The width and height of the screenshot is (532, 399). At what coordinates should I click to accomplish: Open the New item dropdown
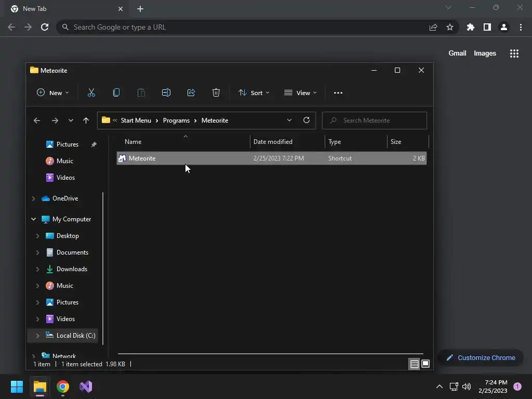point(53,92)
